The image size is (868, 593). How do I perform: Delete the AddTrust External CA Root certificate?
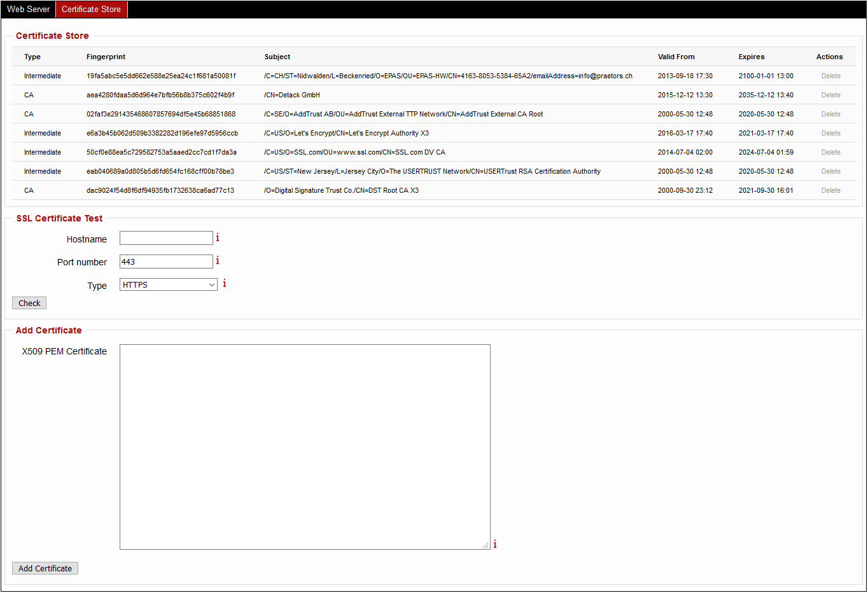830,114
